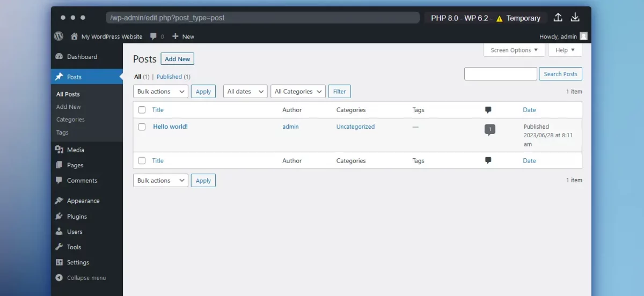Viewport: 644px width, 296px height.
Task: Click Howdy, admin account text
Action: [558, 36]
